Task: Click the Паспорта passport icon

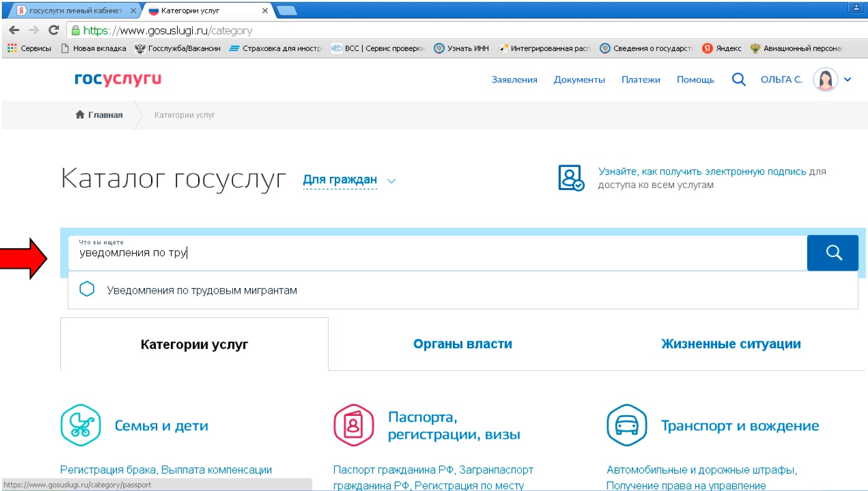Action: (354, 425)
